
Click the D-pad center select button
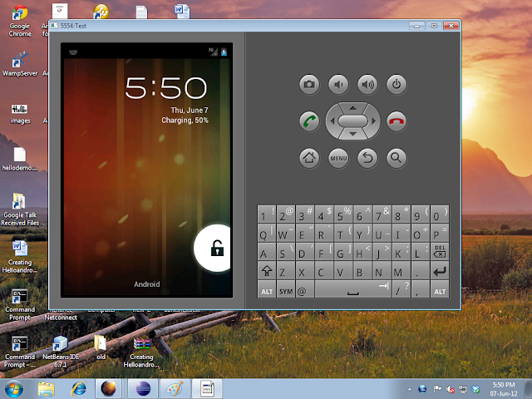click(x=352, y=121)
